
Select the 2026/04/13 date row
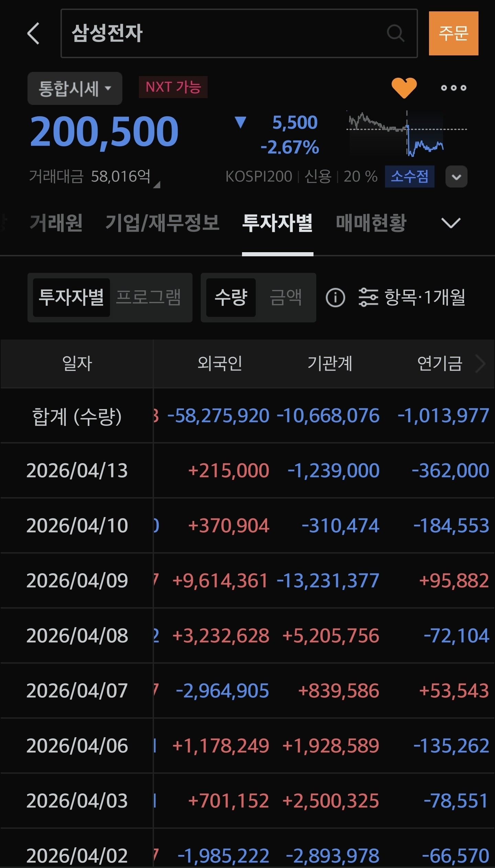pos(77,471)
